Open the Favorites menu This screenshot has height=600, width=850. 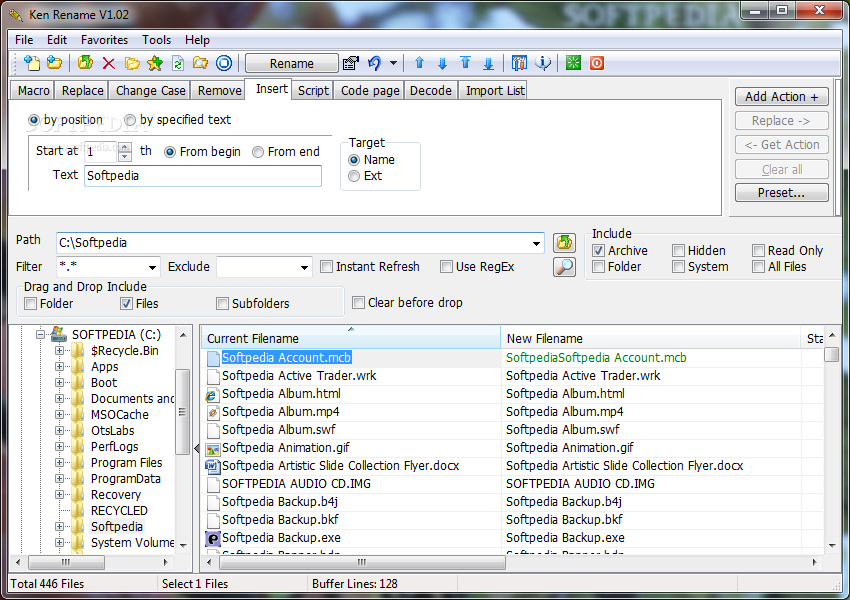[104, 40]
